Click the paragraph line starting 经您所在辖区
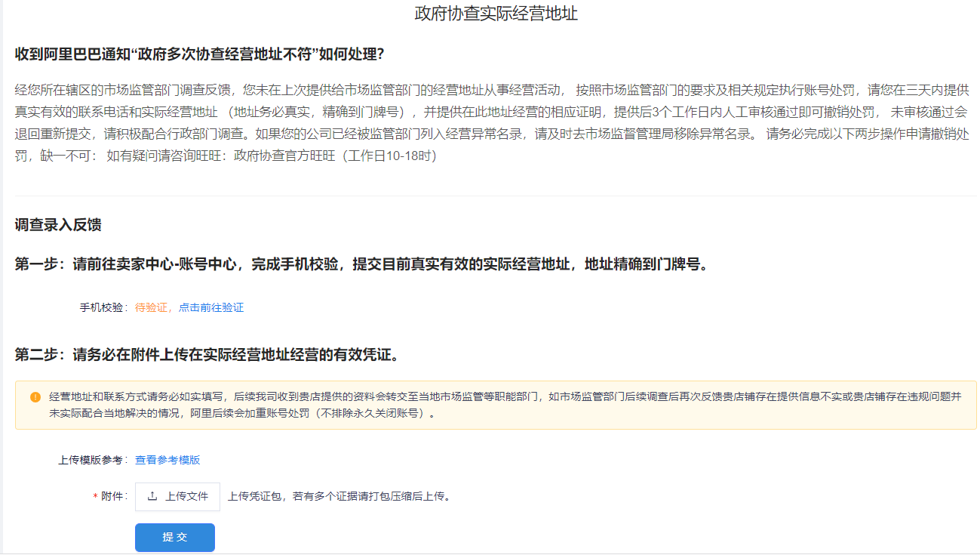Viewport: 980px width, 555px height. pos(287,91)
